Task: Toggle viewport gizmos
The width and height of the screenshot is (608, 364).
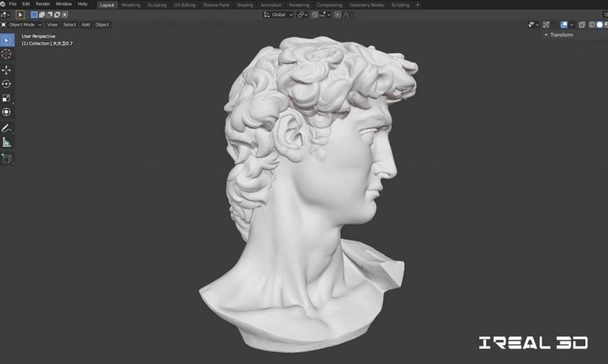Action: 546,25
